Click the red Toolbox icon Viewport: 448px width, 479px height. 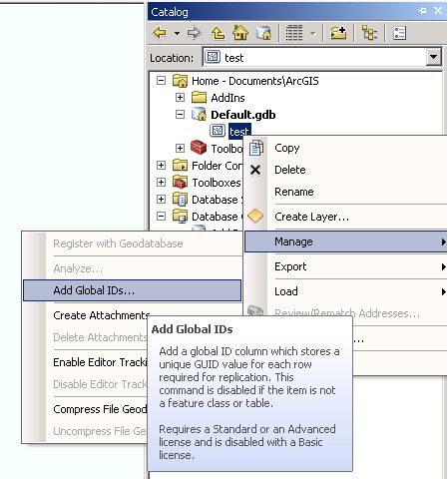click(199, 148)
